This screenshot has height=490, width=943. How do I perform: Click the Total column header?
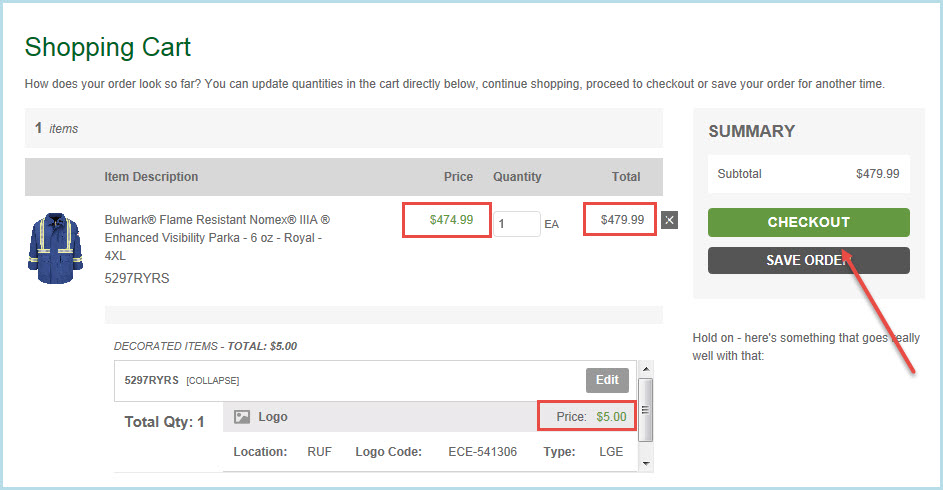[x=626, y=177]
